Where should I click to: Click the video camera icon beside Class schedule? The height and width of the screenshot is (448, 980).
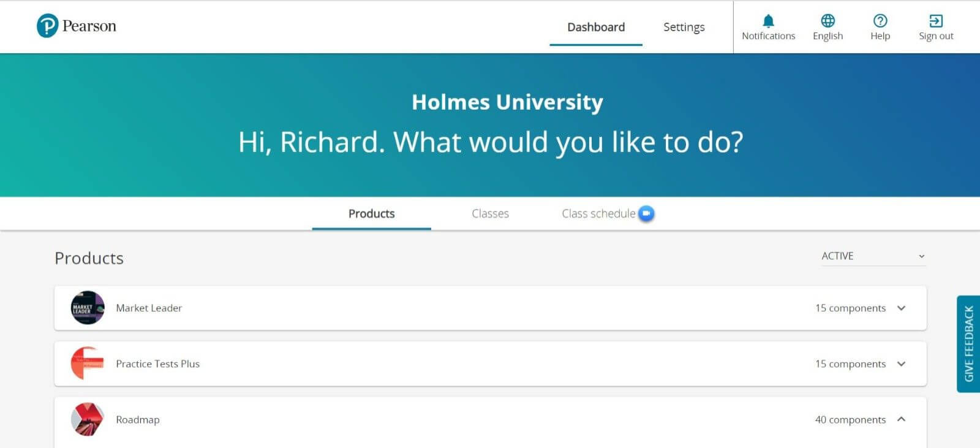coord(646,213)
